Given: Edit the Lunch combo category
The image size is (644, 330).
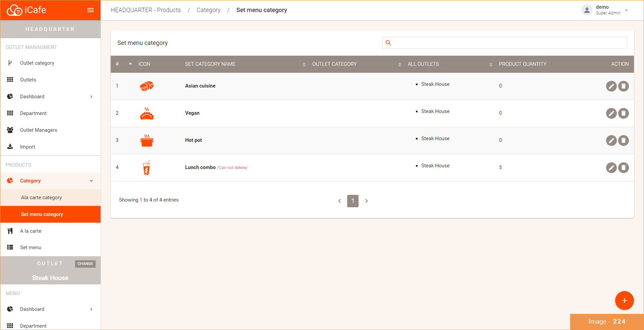Looking at the screenshot, I should click(611, 168).
